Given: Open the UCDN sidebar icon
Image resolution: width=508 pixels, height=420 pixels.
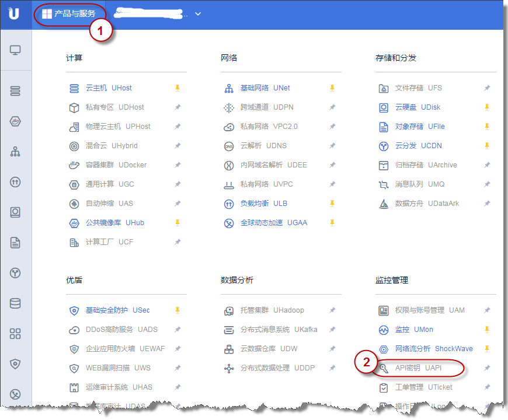Looking at the screenshot, I should point(15,273).
